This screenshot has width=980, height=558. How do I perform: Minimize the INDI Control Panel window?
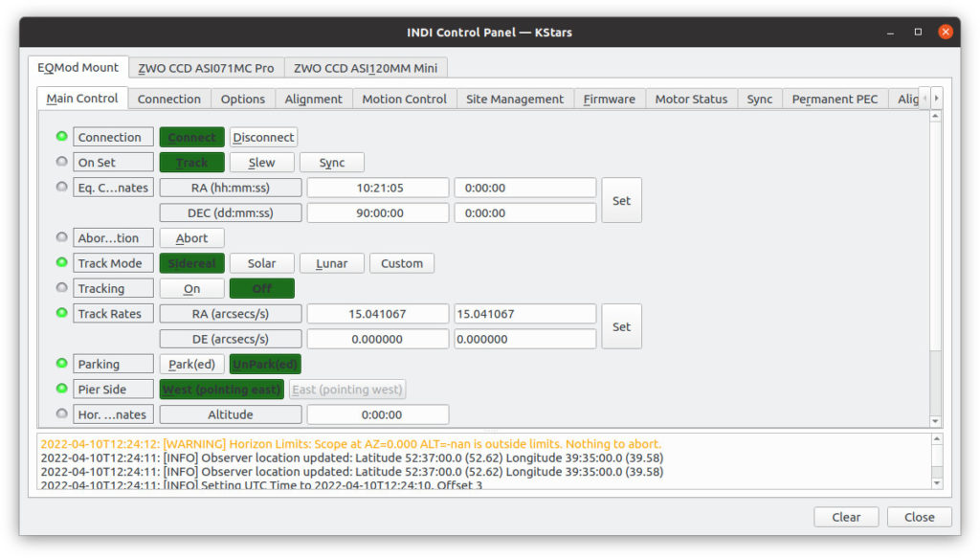[x=890, y=33]
